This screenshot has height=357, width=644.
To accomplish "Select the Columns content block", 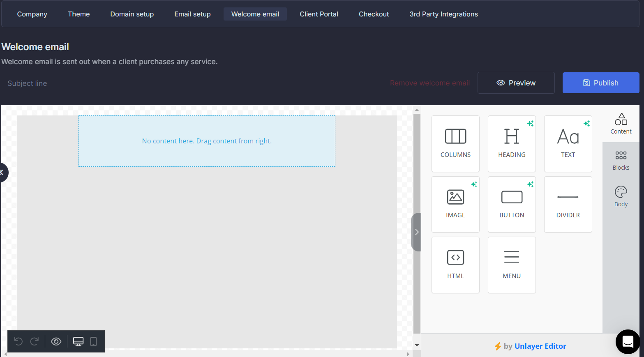I will point(455,144).
